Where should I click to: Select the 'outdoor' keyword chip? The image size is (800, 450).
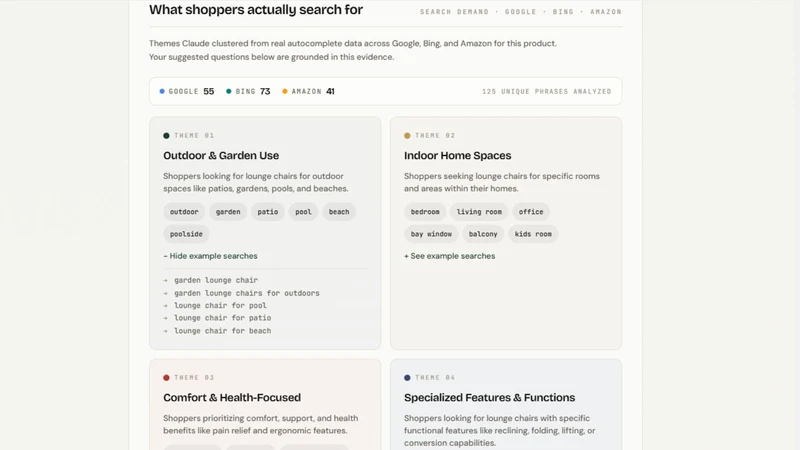[184, 212]
